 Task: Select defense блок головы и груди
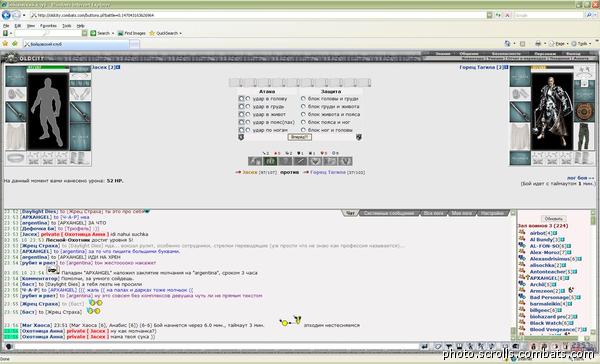pyautogui.click(x=303, y=99)
